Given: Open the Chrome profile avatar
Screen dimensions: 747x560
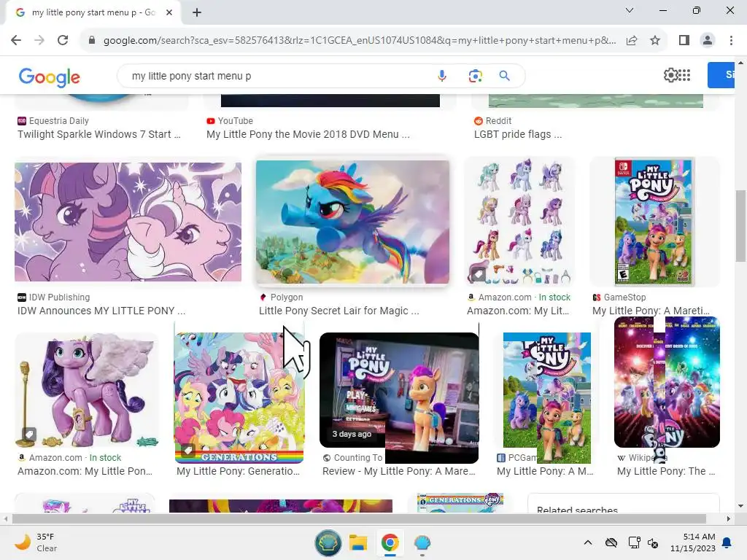Looking at the screenshot, I should tap(708, 41).
